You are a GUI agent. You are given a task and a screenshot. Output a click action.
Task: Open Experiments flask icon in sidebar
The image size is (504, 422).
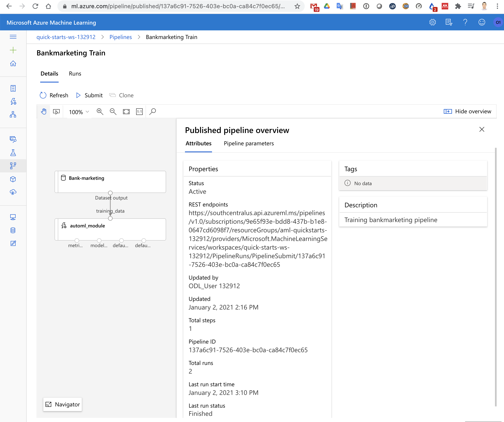[x=13, y=153]
